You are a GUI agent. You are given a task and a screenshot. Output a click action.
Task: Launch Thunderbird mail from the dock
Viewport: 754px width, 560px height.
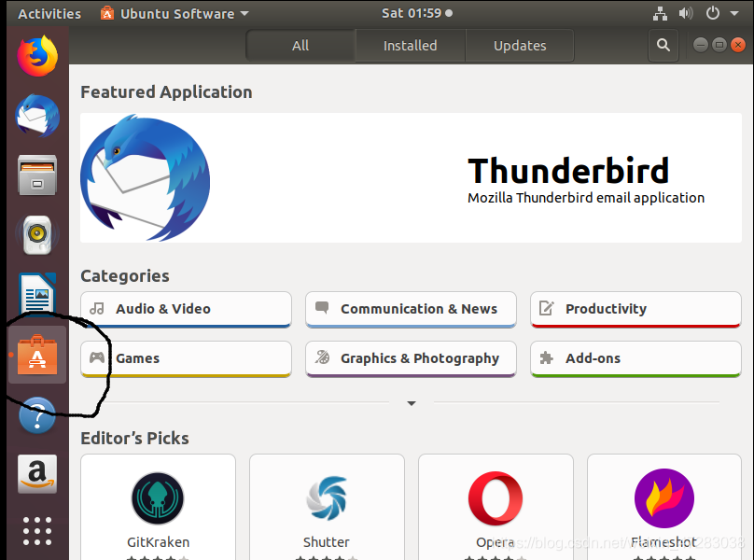[37, 116]
